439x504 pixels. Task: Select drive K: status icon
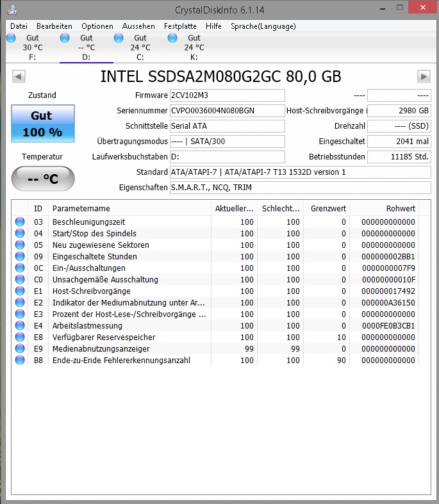pyautogui.click(x=172, y=38)
